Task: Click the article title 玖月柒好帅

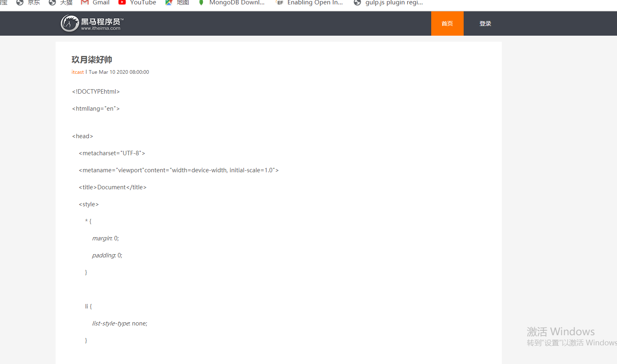Action: click(x=92, y=60)
